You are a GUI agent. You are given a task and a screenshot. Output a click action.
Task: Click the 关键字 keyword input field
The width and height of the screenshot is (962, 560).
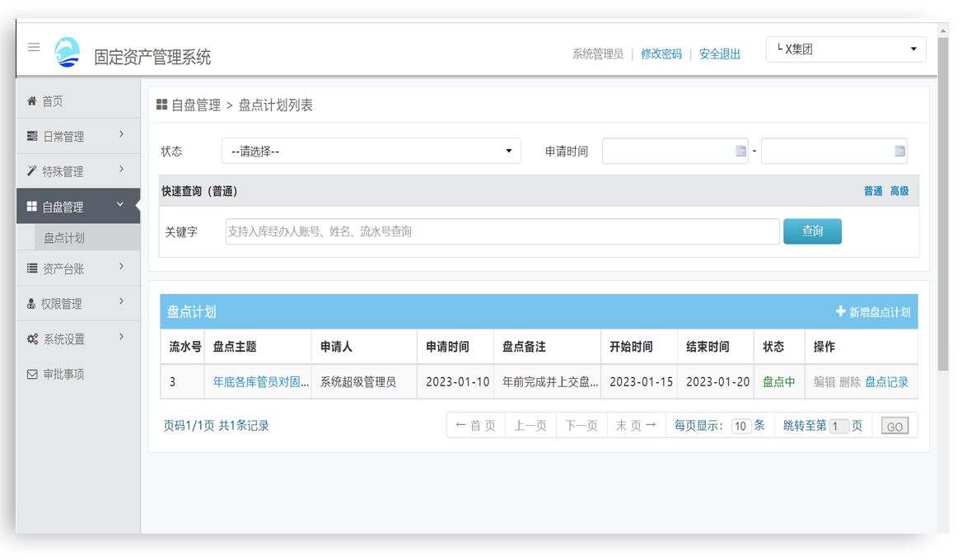click(503, 231)
